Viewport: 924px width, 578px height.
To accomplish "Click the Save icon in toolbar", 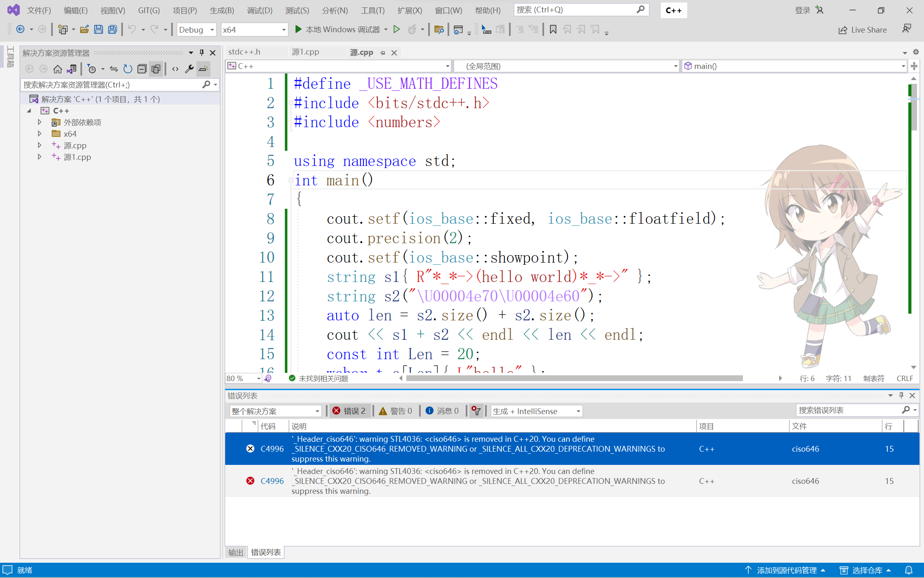I will tap(98, 29).
